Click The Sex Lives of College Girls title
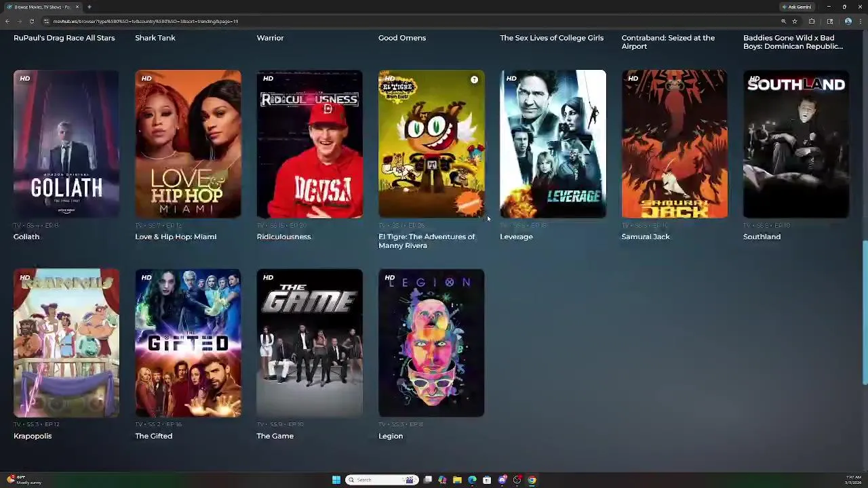 click(x=551, y=38)
